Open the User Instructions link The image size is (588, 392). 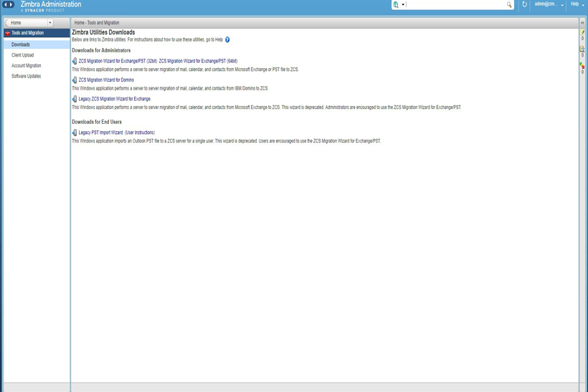[x=140, y=133]
